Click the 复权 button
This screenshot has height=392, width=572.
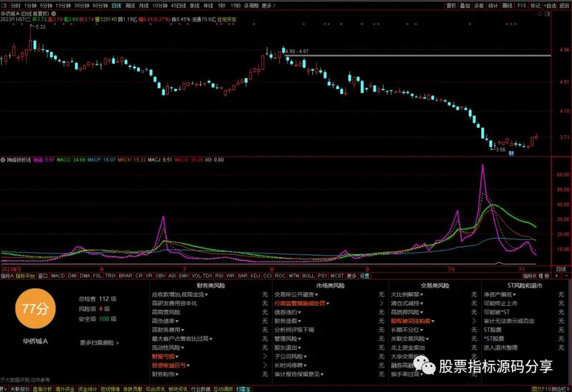[x=451, y=5]
